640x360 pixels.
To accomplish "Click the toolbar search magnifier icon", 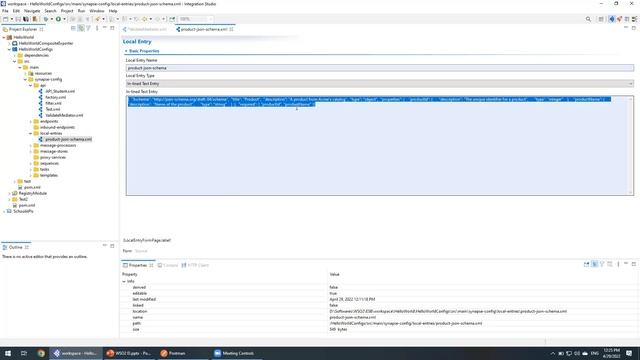I will [x=588, y=19].
